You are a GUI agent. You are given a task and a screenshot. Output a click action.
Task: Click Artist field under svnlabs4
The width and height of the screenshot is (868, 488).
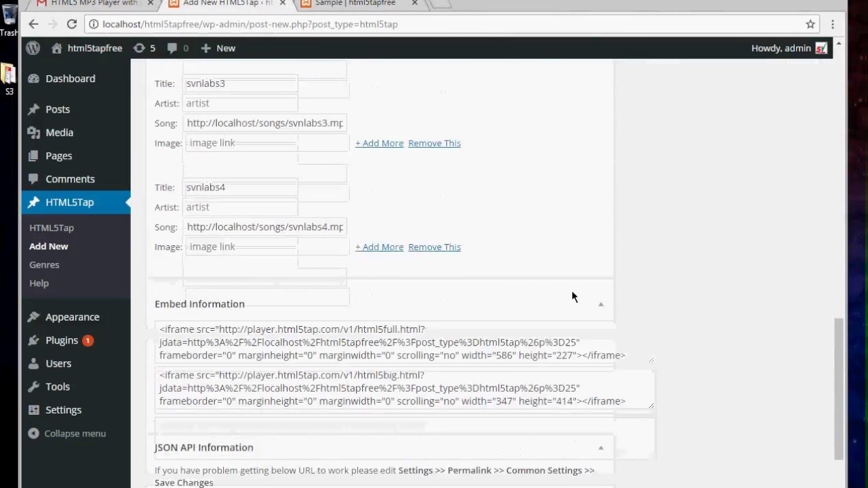tap(240, 207)
